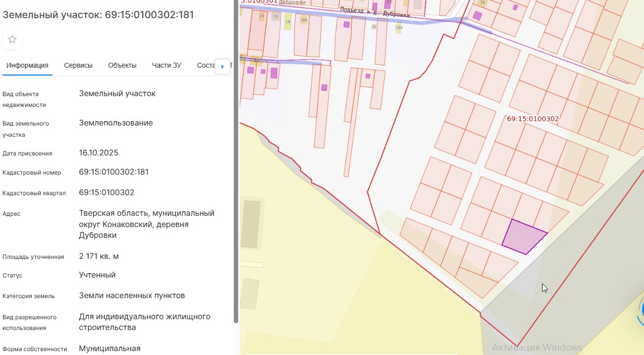Open the Информация tab
This screenshot has height=355, width=644.
(x=27, y=65)
